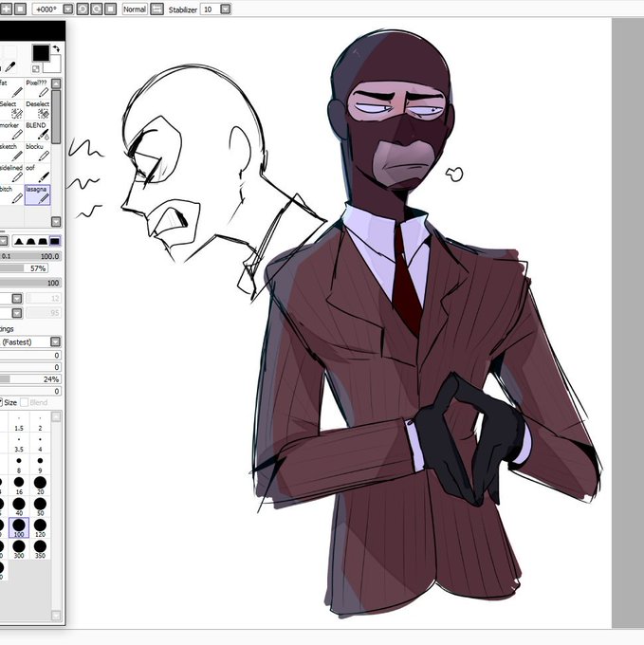This screenshot has width=644, height=645.
Task: Select the Pixel??? brush tool
Action: pos(37,88)
